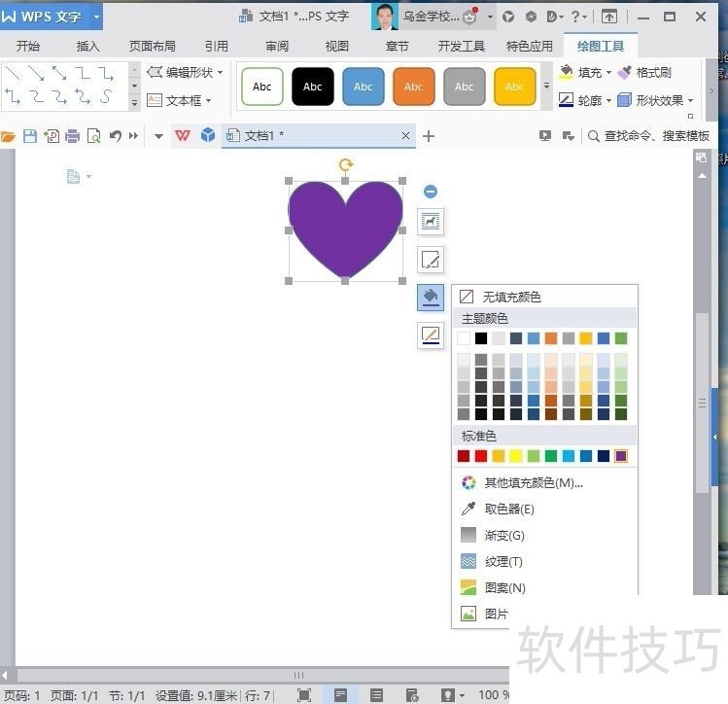Toggle full-screen view in the status bar
Image resolution: width=728 pixels, height=704 pixels.
(x=304, y=695)
